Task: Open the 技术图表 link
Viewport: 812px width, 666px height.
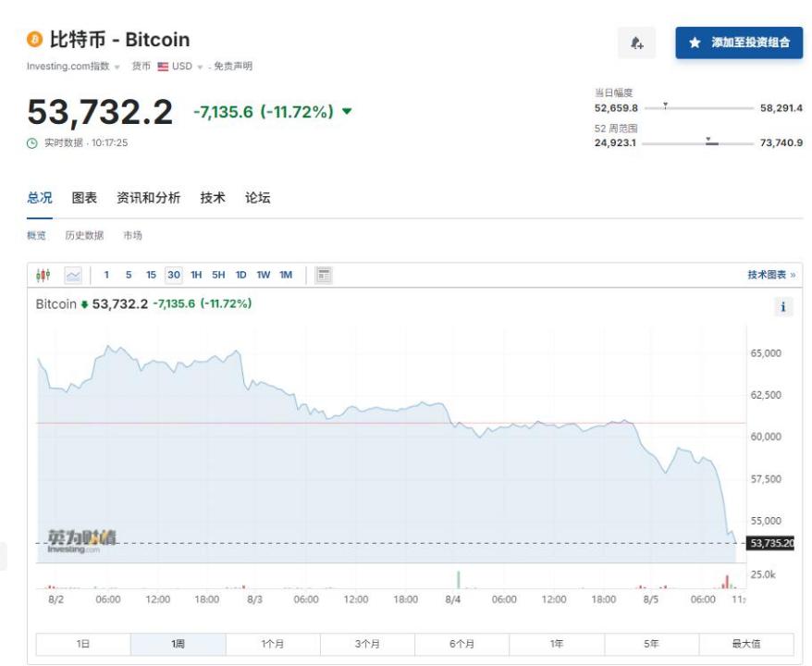Action: tap(771, 275)
